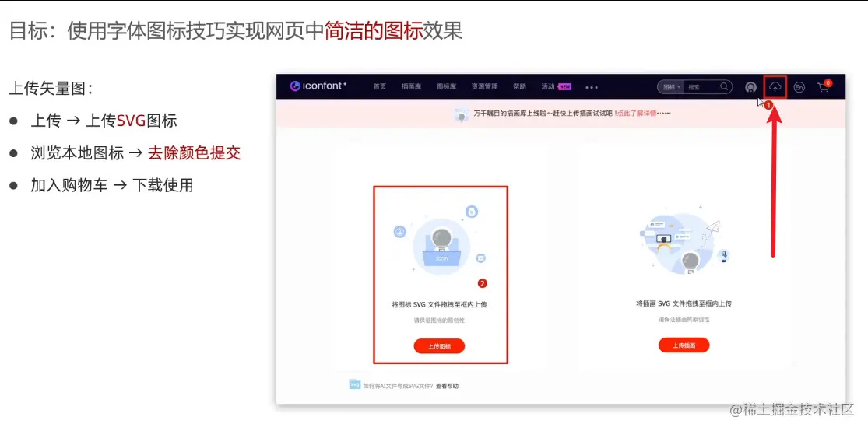Click the 点此了解详情 link

[637, 114]
